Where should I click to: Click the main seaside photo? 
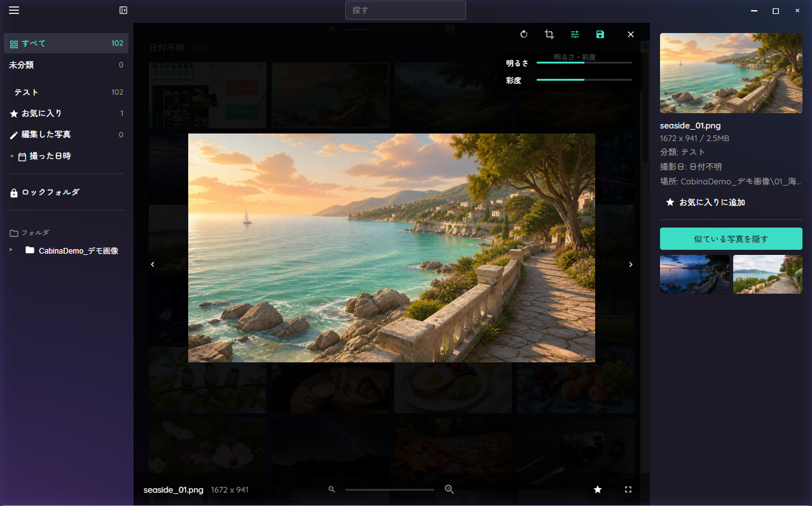pos(392,248)
